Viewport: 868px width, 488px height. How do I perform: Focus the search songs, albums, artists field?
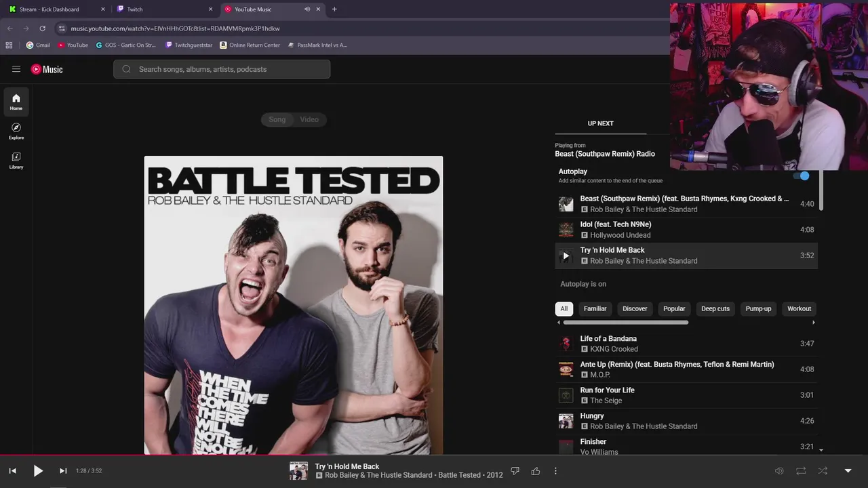pos(222,69)
